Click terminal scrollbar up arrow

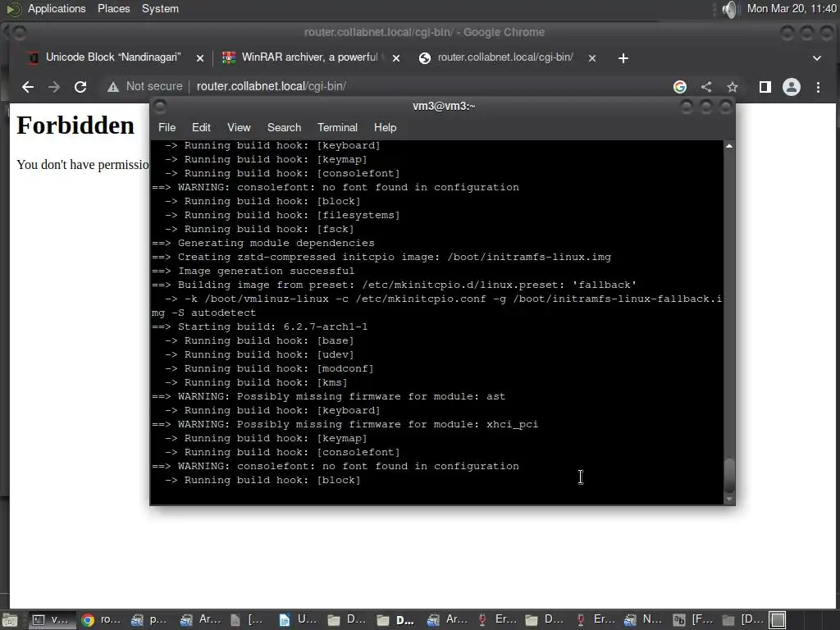point(729,146)
